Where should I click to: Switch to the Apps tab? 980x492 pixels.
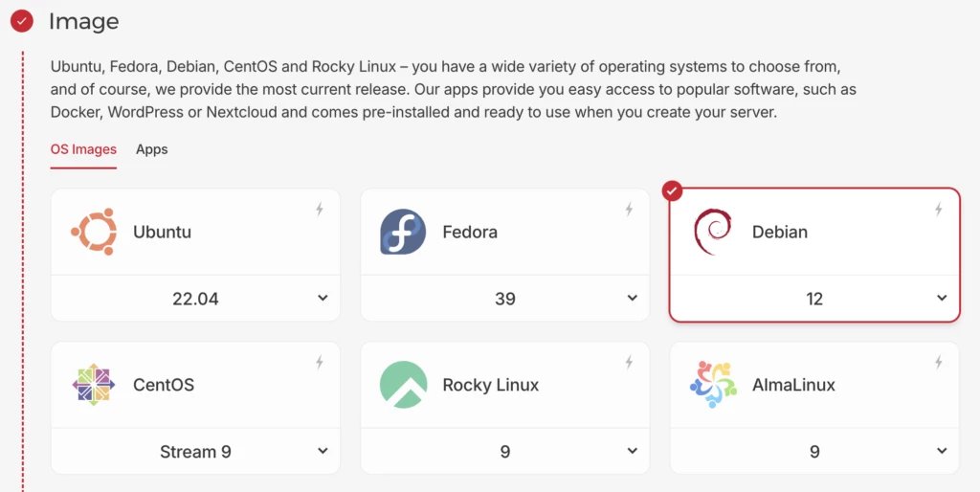click(152, 149)
